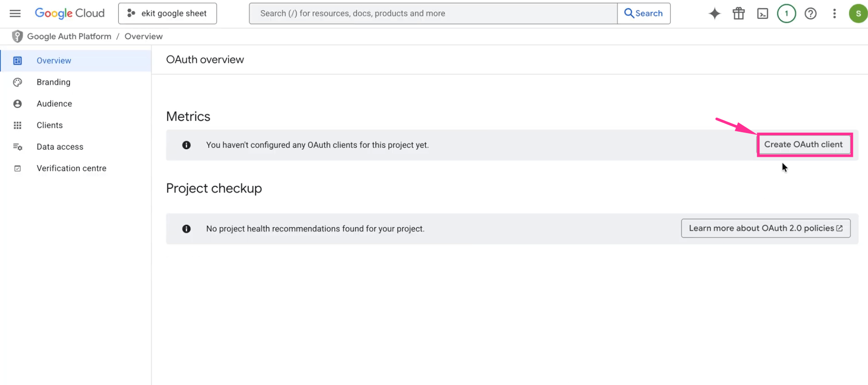This screenshot has width=868, height=385.
Task: Open the ekit google sheet project picker
Action: pyautogui.click(x=168, y=13)
